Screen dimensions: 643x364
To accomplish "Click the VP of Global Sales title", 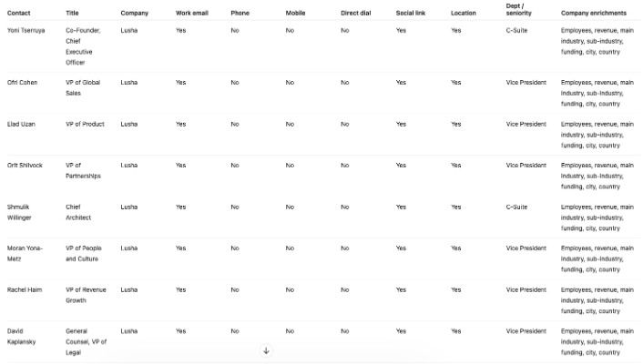I will [x=86, y=88].
